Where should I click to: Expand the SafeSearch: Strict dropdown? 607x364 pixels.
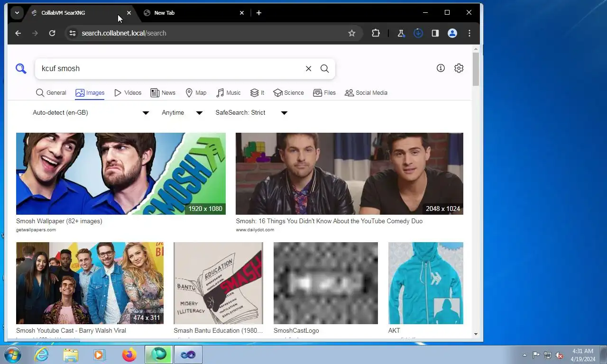coord(251,113)
